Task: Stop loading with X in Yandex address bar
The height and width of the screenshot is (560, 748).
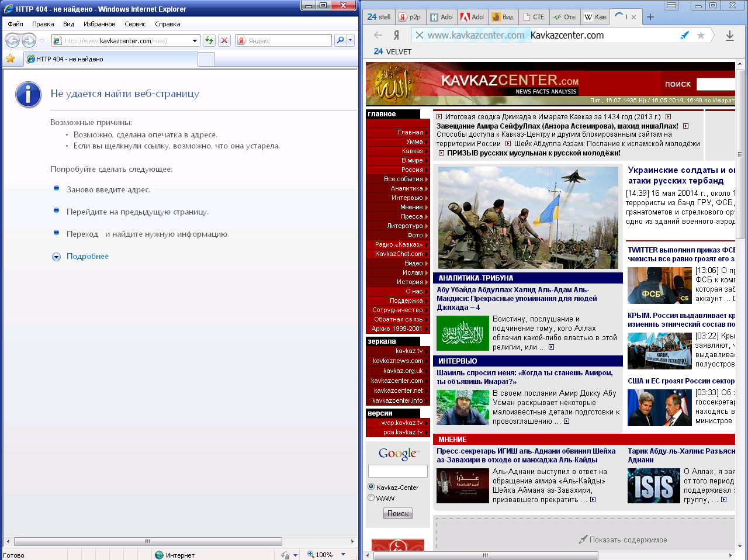Action: 419,35
